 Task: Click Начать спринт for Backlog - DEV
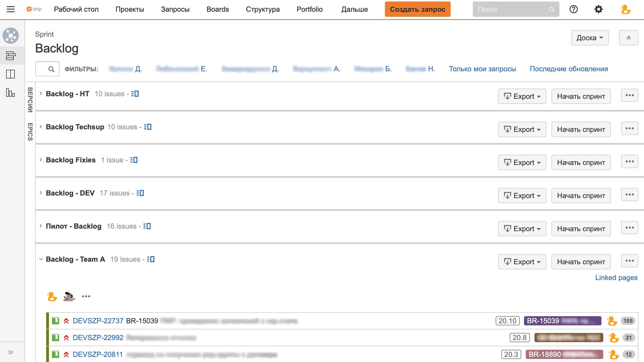coord(581,195)
